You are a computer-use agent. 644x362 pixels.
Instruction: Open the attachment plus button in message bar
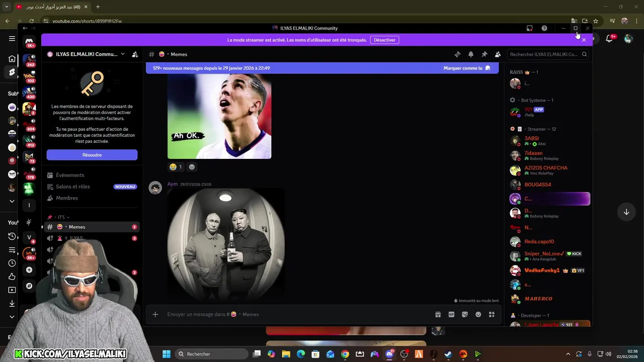(155, 314)
